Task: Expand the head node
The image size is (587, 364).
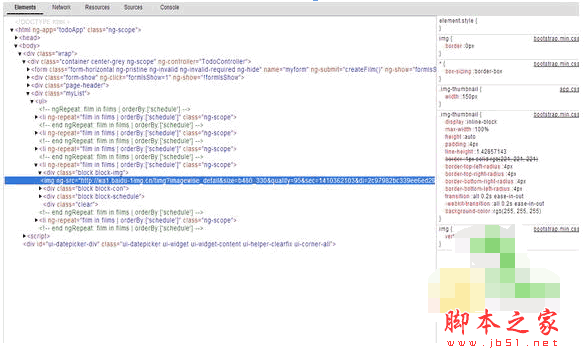Action: 16,38
